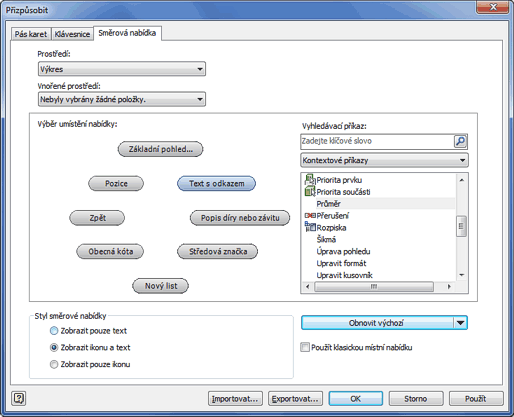514x417 pixels.
Task: Click the command list scroll down arrow
Action: tap(462, 275)
